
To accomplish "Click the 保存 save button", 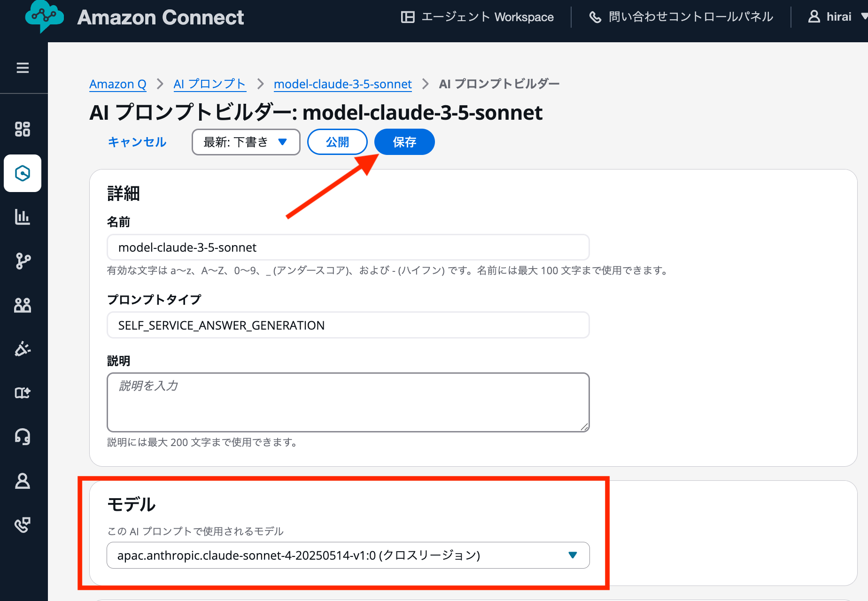I will coord(404,142).
